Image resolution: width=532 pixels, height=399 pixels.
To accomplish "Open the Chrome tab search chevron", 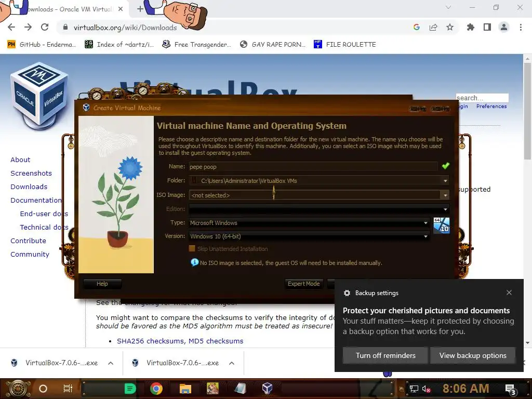I will [448, 7].
